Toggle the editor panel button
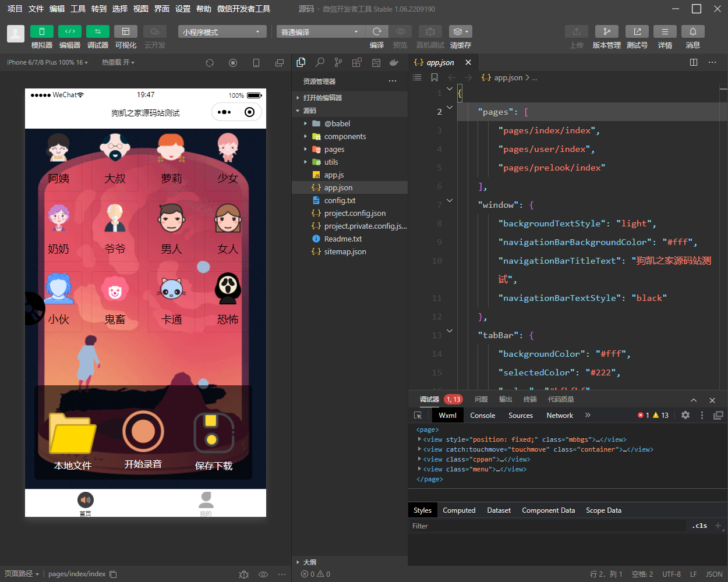The height and width of the screenshot is (582, 728). click(x=70, y=31)
